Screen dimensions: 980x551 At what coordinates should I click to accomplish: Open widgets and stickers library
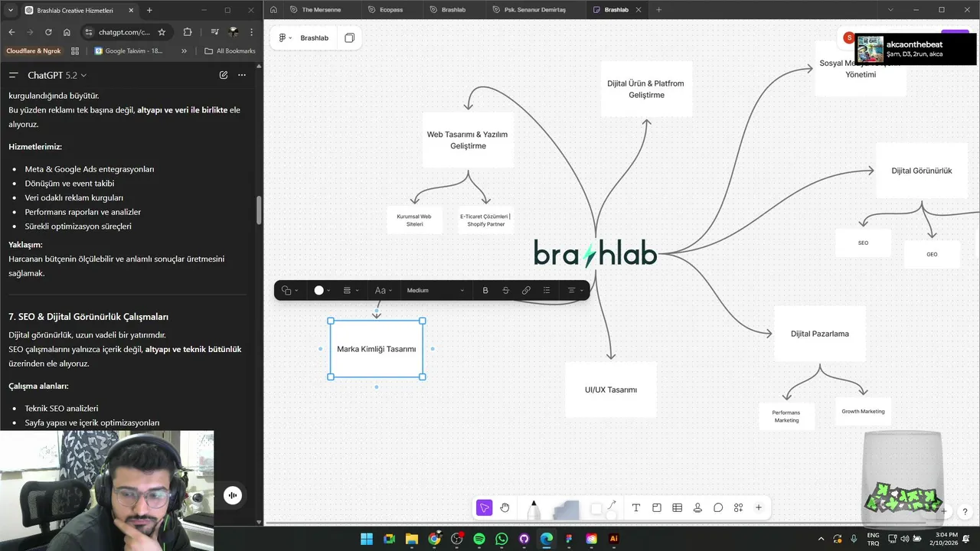click(x=738, y=507)
